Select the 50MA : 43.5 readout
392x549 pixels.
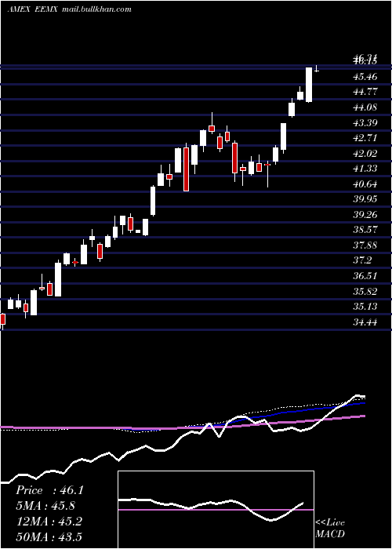[x=49, y=536]
